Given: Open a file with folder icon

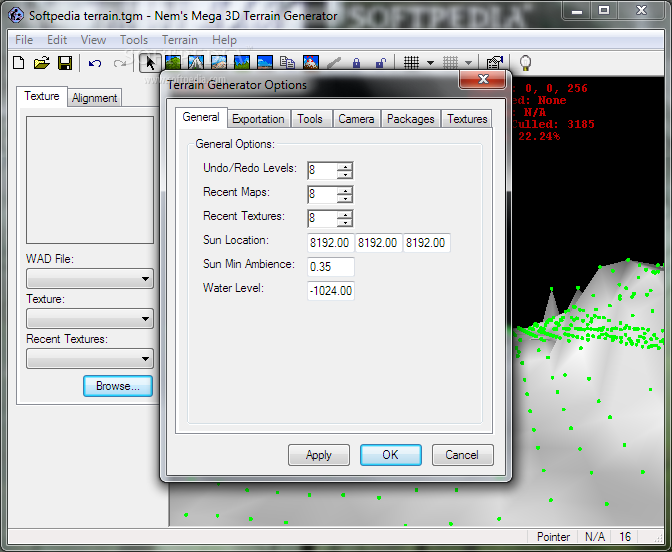Looking at the screenshot, I should [x=42, y=63].
